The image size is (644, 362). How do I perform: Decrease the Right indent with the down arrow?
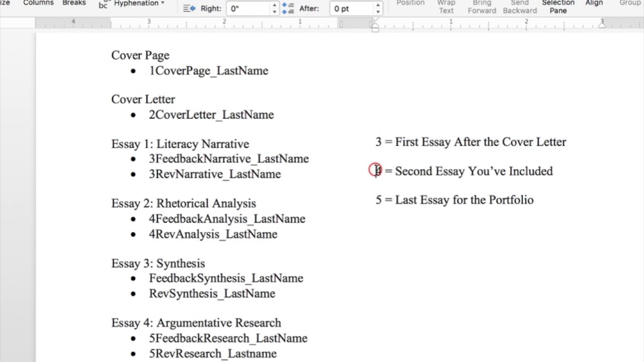[x=274, y=12]
